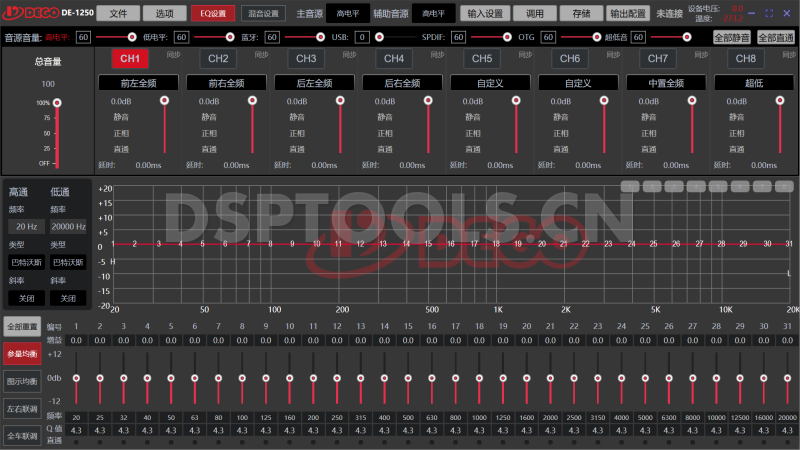Click the '全部重置' reset all button

[x=22, y=326]
